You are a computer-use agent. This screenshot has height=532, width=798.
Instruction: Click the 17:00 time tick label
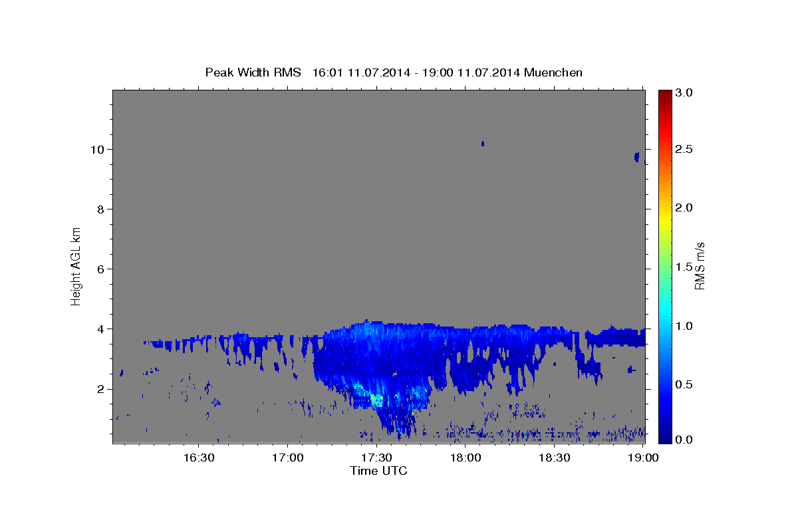point(287,458)
